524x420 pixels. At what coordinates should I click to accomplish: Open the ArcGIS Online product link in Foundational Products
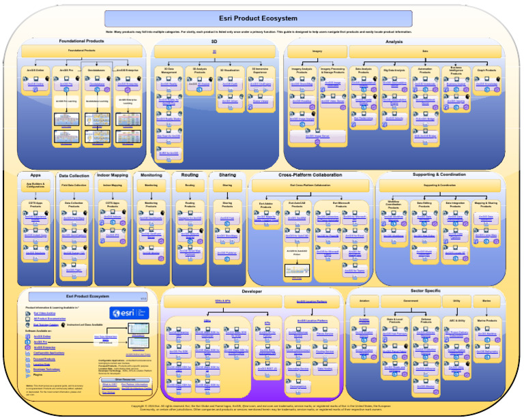point(35,84)
